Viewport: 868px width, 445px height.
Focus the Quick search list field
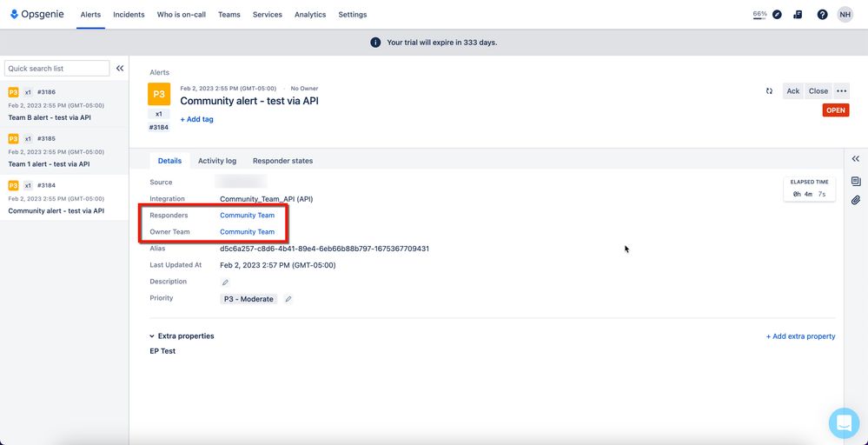[57, 68]
